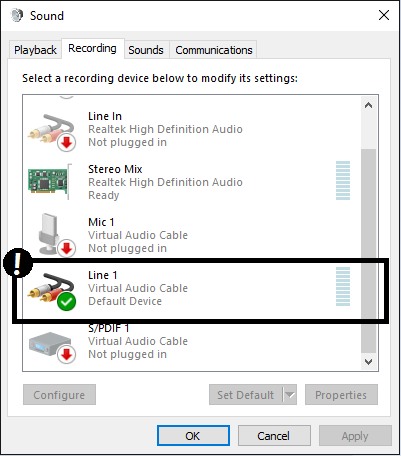This screenshot has width=401, height=456.
Task: Go to the Communications tab
Action: (214, 50)
